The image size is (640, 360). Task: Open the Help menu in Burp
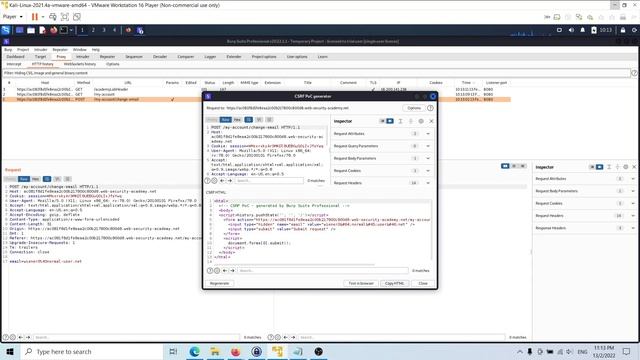(96, 49)
